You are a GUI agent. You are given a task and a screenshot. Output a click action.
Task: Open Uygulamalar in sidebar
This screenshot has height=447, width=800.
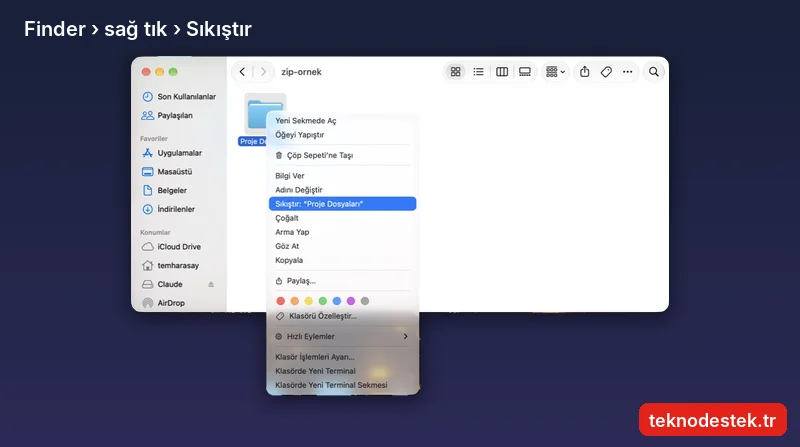[x=172, y=153]
